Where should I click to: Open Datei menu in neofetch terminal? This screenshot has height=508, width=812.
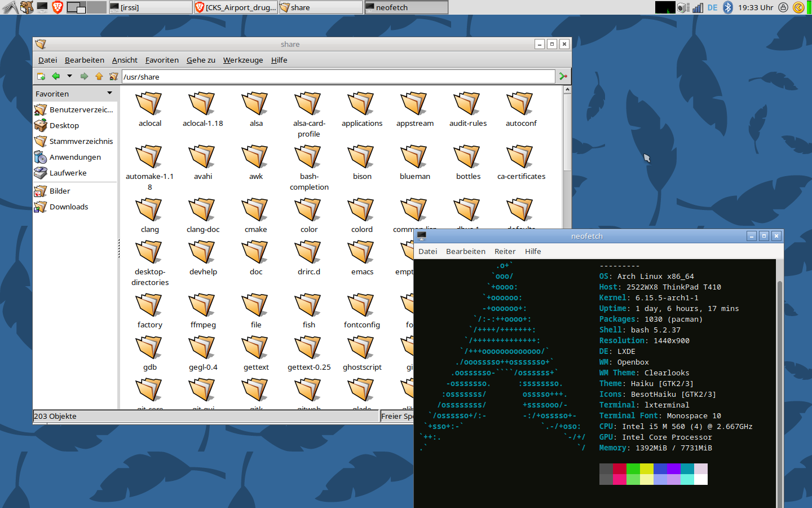pos(427,251)
